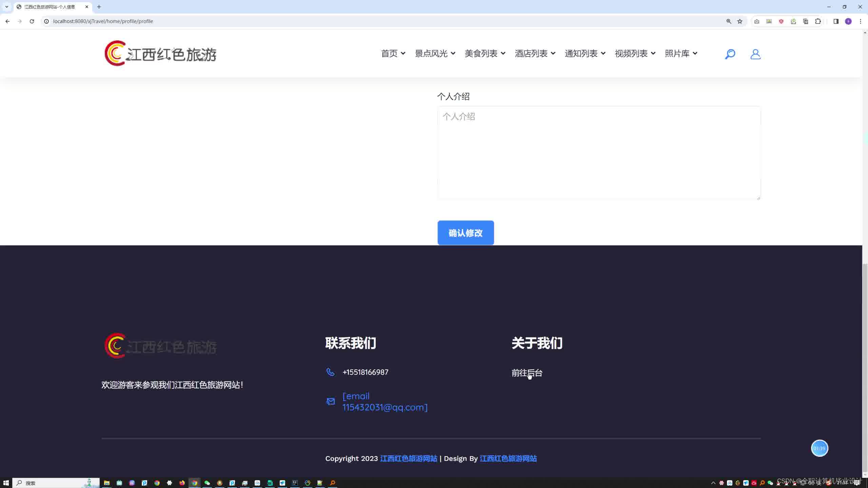The image size is (868, 488).
Task: Open the user profile icon in header
Action: tap(755, 54)
